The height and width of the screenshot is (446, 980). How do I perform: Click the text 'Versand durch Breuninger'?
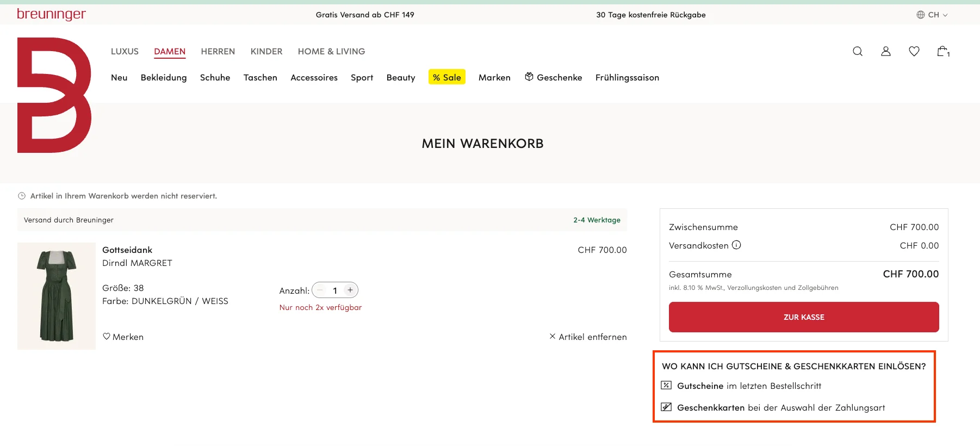(x=69, y=220)
